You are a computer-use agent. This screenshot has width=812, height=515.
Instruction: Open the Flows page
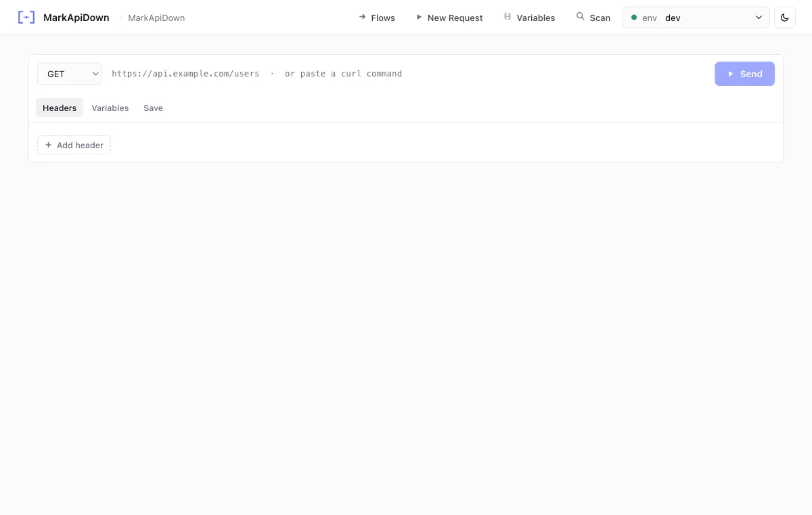377,18
